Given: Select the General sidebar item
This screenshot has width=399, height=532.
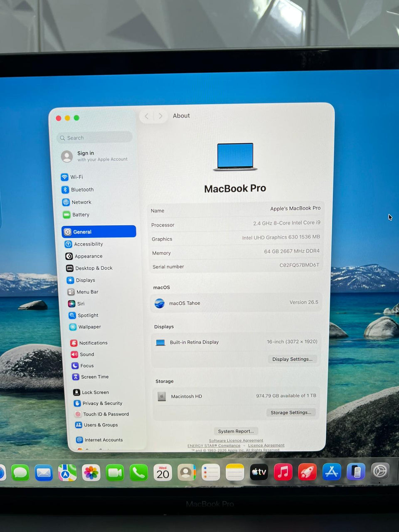Looking at the screenshot, I should pos(99,232).
